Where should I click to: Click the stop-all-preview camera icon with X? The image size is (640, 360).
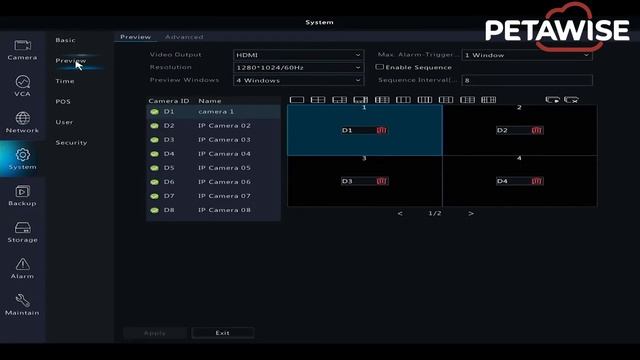coord(571,100)
